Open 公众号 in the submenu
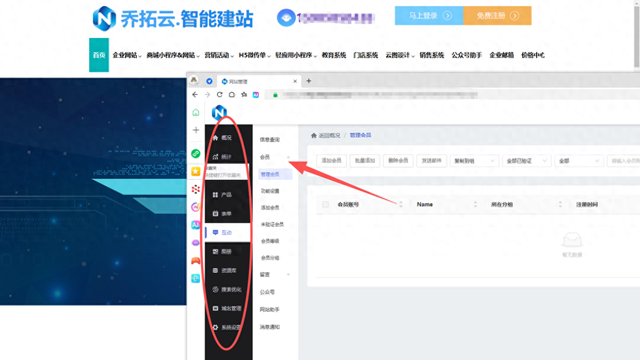 267,292
